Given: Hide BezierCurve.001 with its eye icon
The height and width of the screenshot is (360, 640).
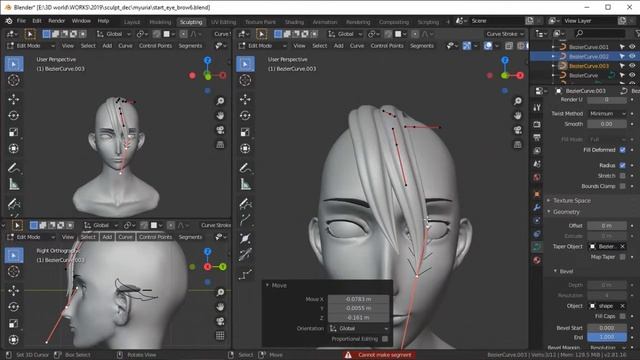Looking at the screenshot, I should click(x=632, y=47).
